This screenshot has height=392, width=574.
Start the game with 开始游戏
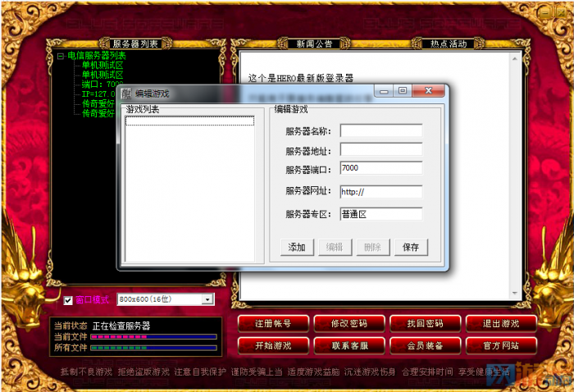click(272, 345)
